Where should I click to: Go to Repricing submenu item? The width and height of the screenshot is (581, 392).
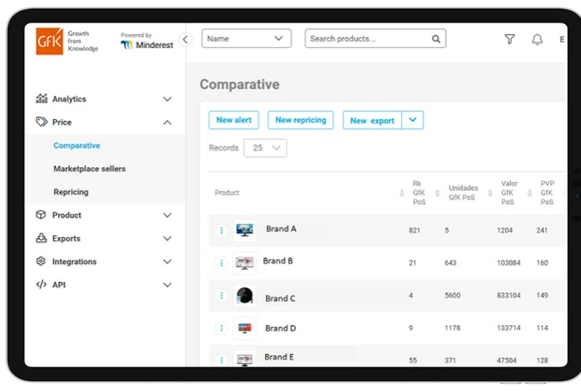coord(71,192)
